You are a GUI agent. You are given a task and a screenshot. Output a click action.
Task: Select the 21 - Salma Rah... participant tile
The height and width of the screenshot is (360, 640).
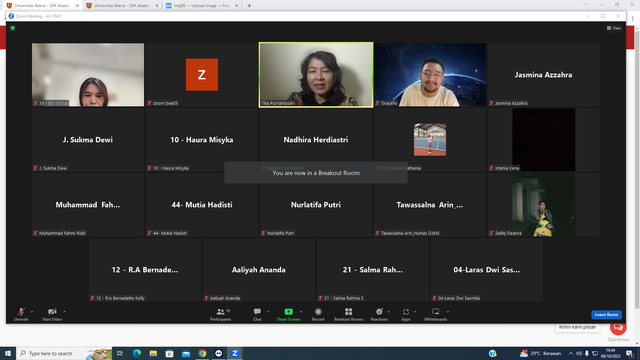[373, 269]
